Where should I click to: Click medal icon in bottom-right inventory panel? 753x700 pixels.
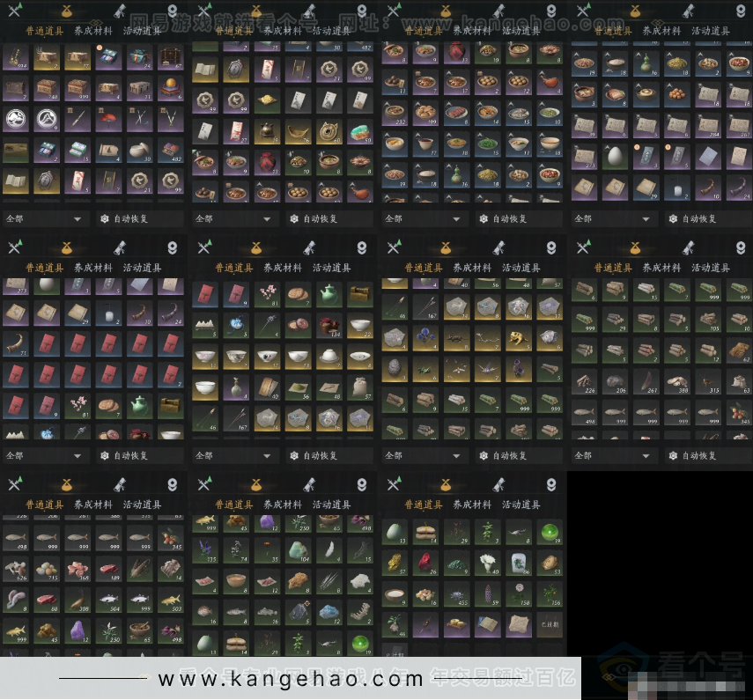pos(551,484)
